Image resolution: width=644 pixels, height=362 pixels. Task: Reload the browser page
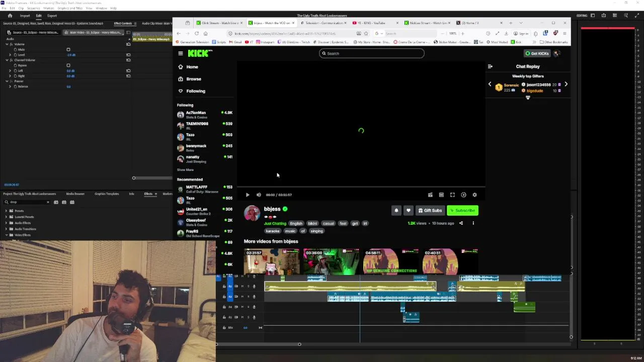coord(197,34)
